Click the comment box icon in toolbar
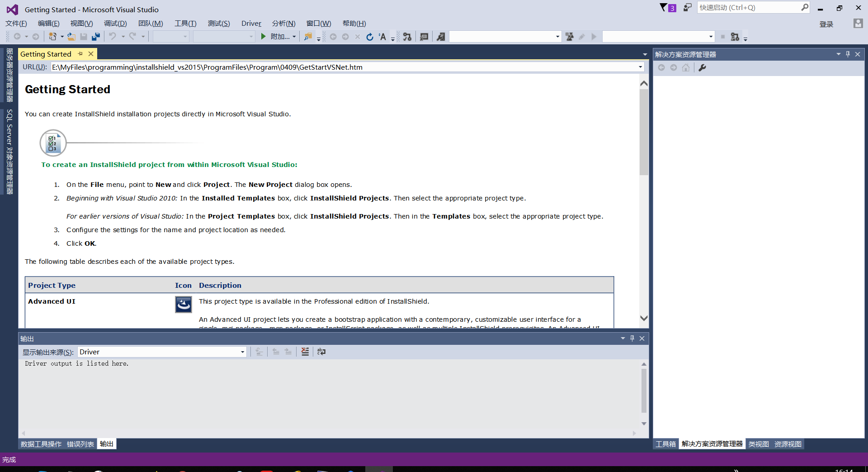 [x=424, y=37]
